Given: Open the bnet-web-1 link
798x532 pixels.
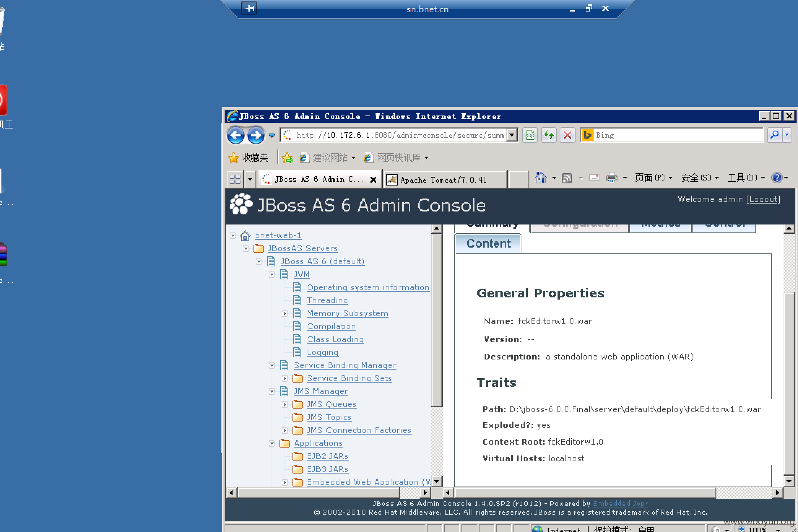Looking at the screenshot, I should [278, 235].
